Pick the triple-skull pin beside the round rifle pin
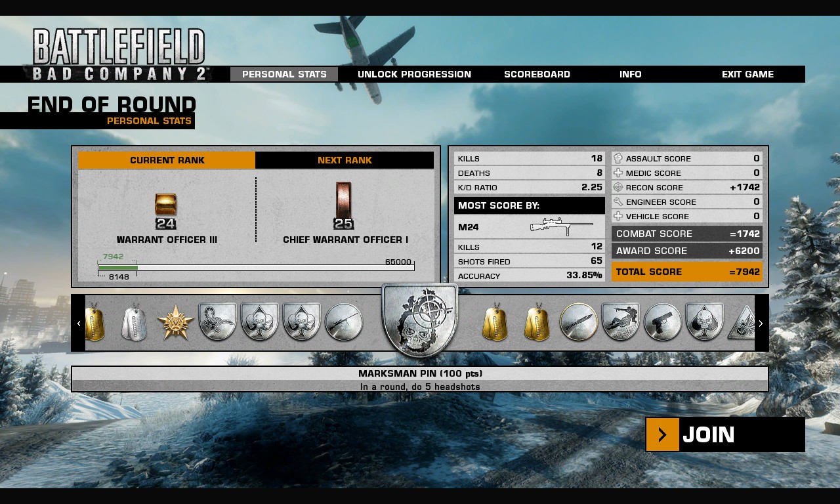Image resolution: width=840 pixels, height=504 pixels. point(301,322)
